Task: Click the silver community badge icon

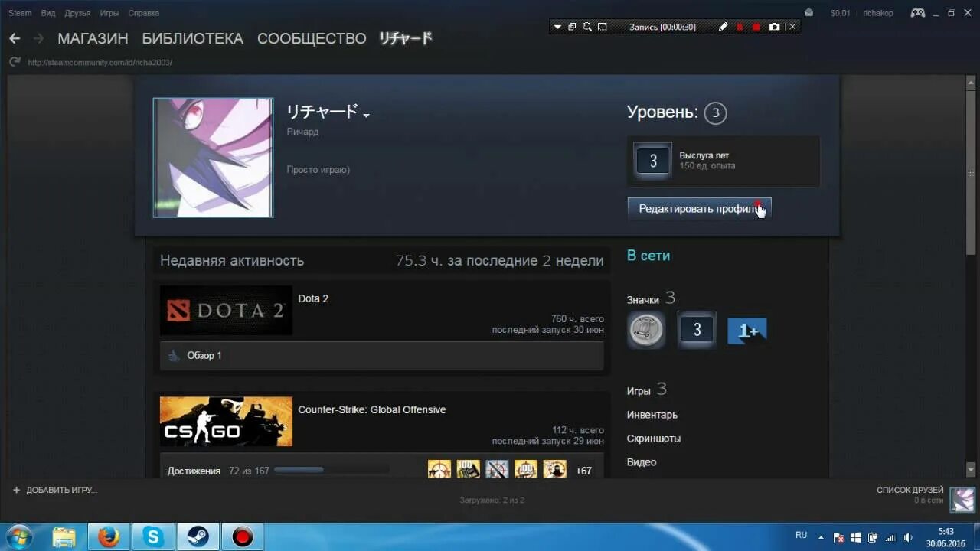Action: tap(646, 331)
